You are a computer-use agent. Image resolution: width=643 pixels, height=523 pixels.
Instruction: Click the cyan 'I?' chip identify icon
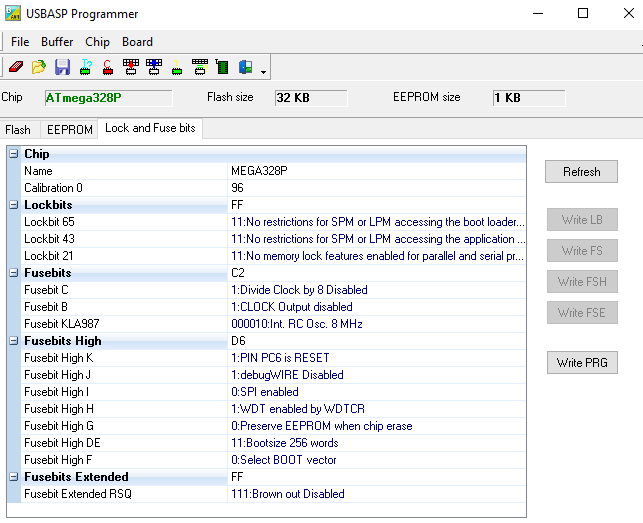click(85, 67)
